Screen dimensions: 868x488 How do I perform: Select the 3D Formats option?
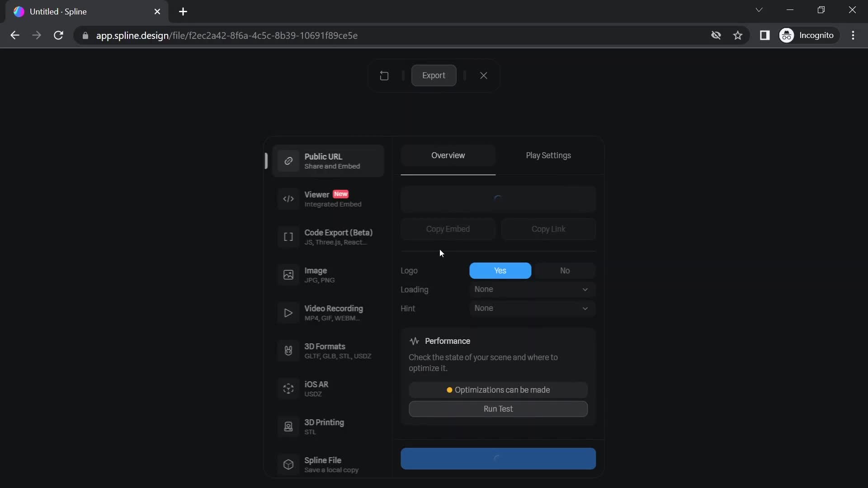tap(328, 351)
